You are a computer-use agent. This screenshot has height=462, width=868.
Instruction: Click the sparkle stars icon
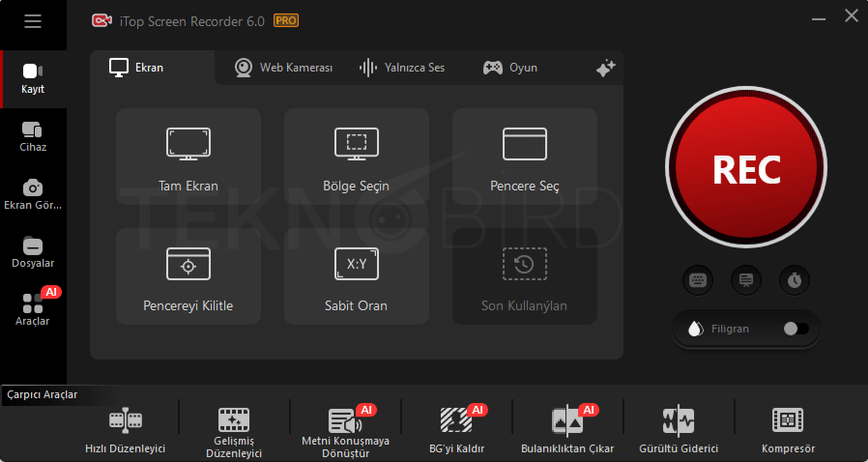point(606,68)
